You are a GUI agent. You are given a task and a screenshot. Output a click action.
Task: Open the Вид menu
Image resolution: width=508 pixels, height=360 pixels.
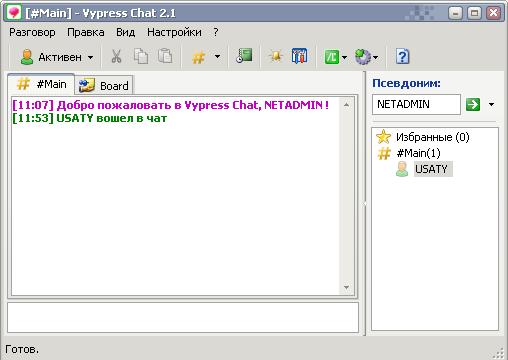point(125,32)
